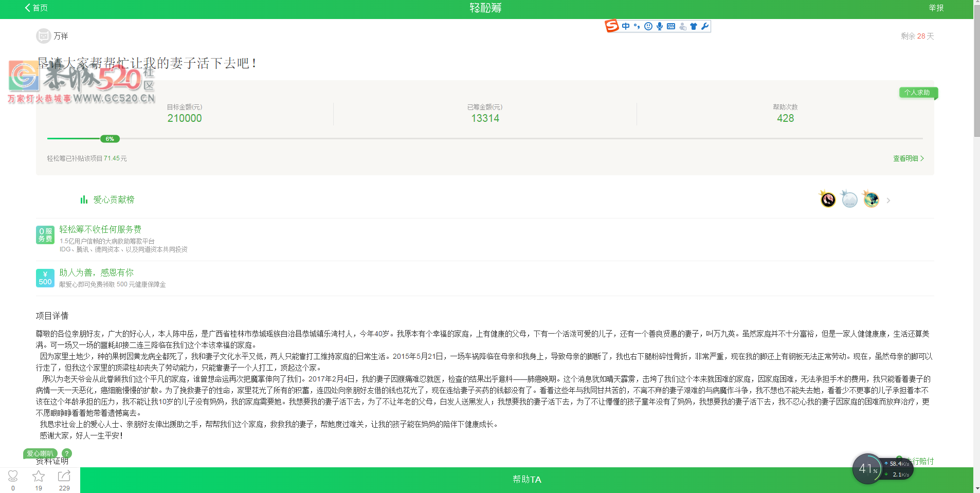Click the microphone voice input icon

point(660,26)
